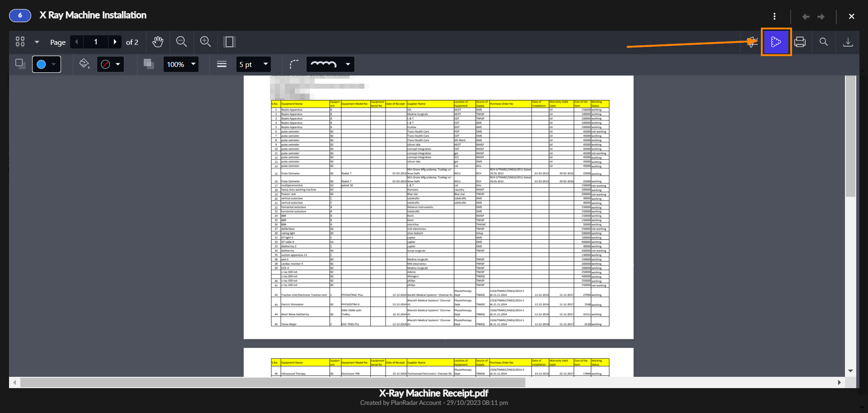Zoom in on the document

click(x=206, y=42)
